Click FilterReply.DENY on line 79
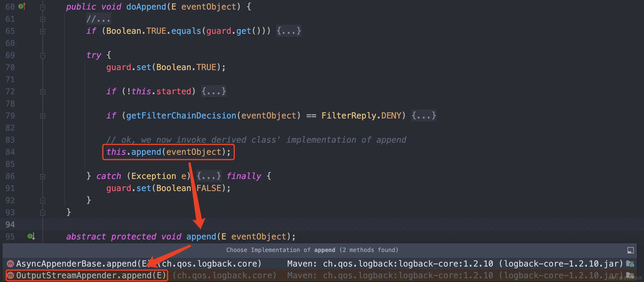 (x=361, y=115)
